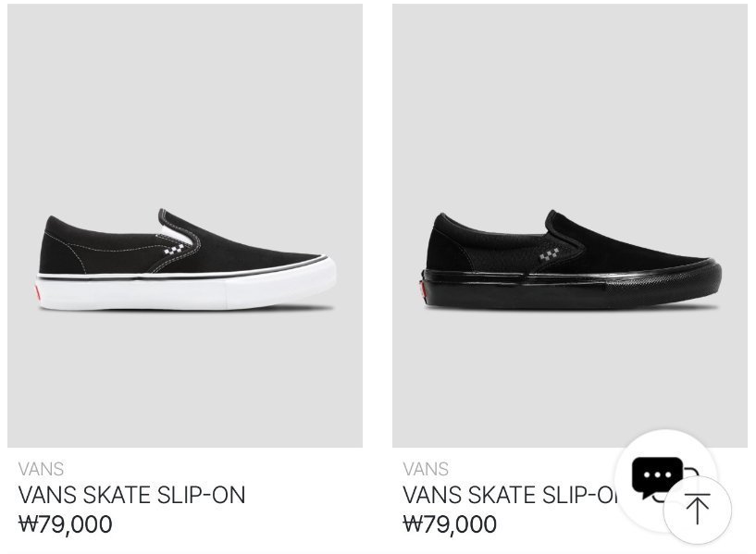Select the VANS brand label under left product
Viewport: 756px width, 554px height.
pos(41,469)
